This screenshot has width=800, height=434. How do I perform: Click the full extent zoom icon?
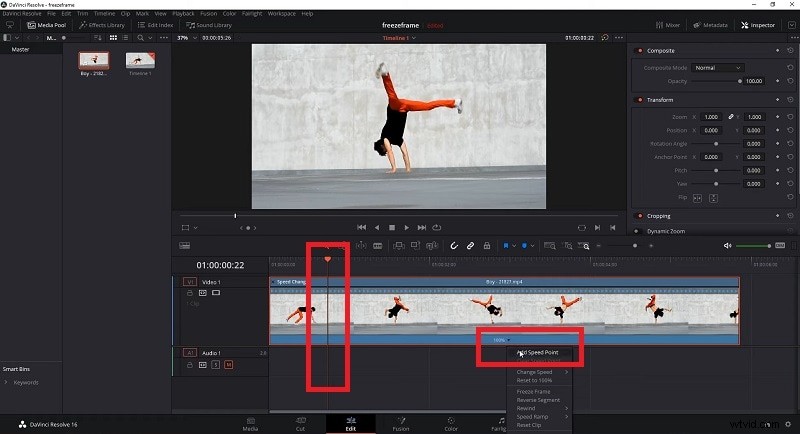549,246
